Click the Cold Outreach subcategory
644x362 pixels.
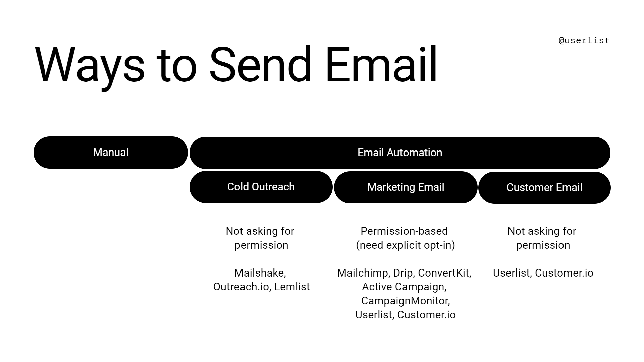pos(261,186)
